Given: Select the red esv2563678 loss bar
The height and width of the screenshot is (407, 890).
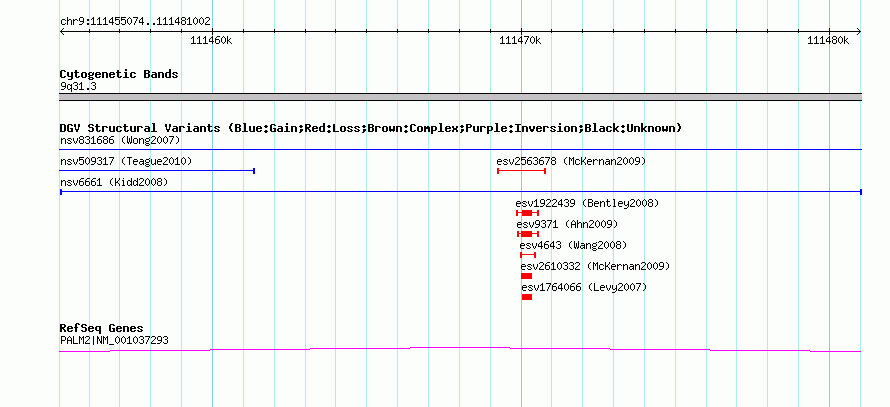Looking at the screenshot, I should point(522,170).
